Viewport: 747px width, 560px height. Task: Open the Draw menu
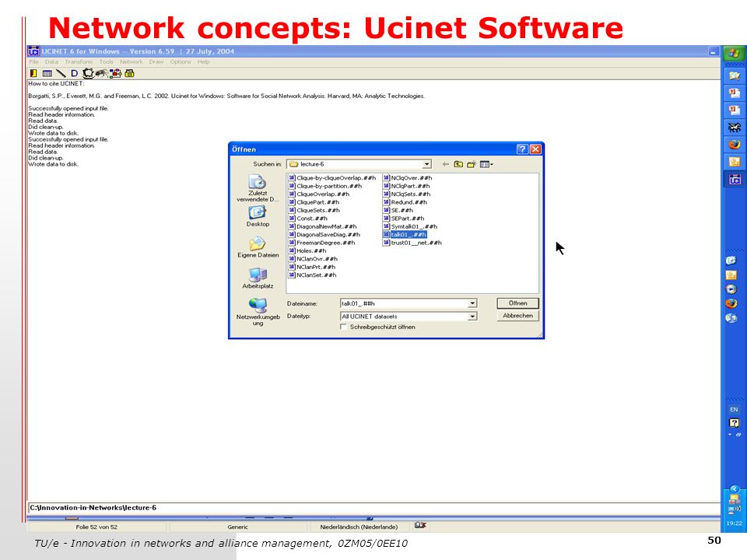tap(156, 62)
